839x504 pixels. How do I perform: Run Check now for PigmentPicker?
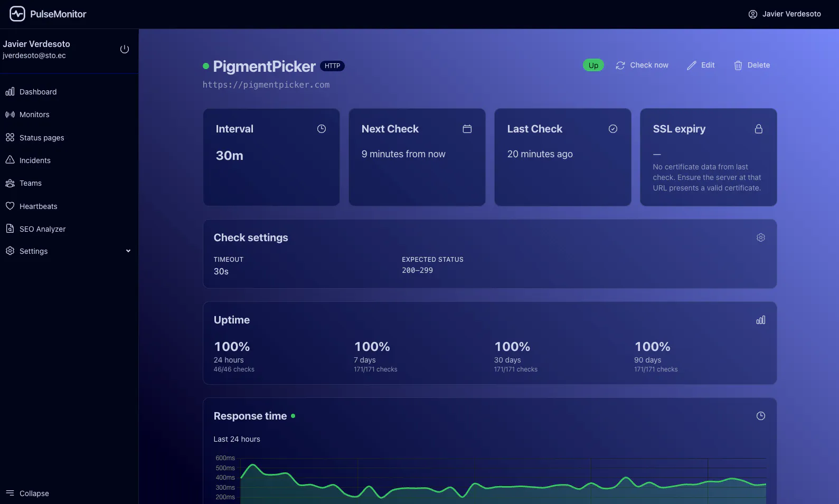pyautogui.click(x=642, y=65)
